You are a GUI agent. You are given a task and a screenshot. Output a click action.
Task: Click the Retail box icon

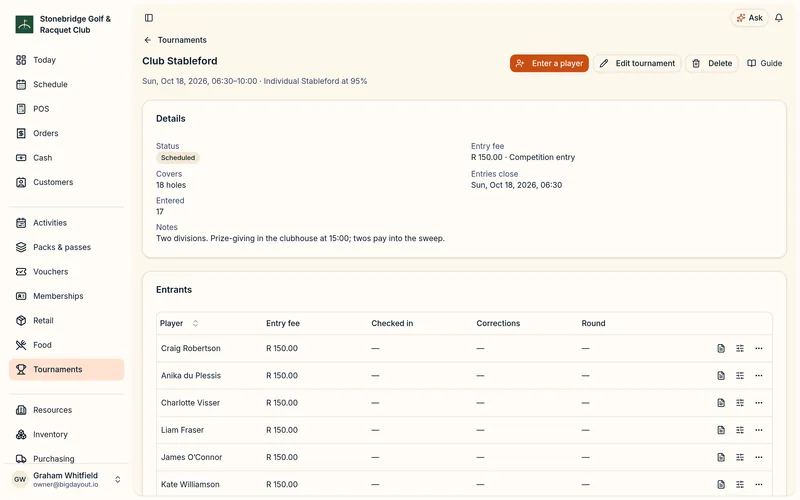pyautogui.click(x=21, y=321)
